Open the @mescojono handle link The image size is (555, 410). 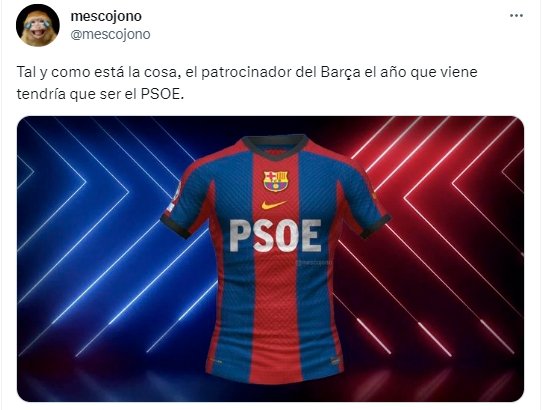[x=110, y=35]
